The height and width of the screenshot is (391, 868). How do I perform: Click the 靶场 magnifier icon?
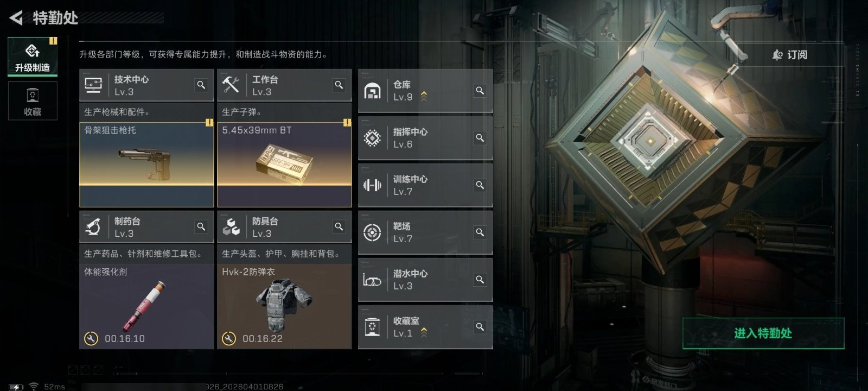480,232
